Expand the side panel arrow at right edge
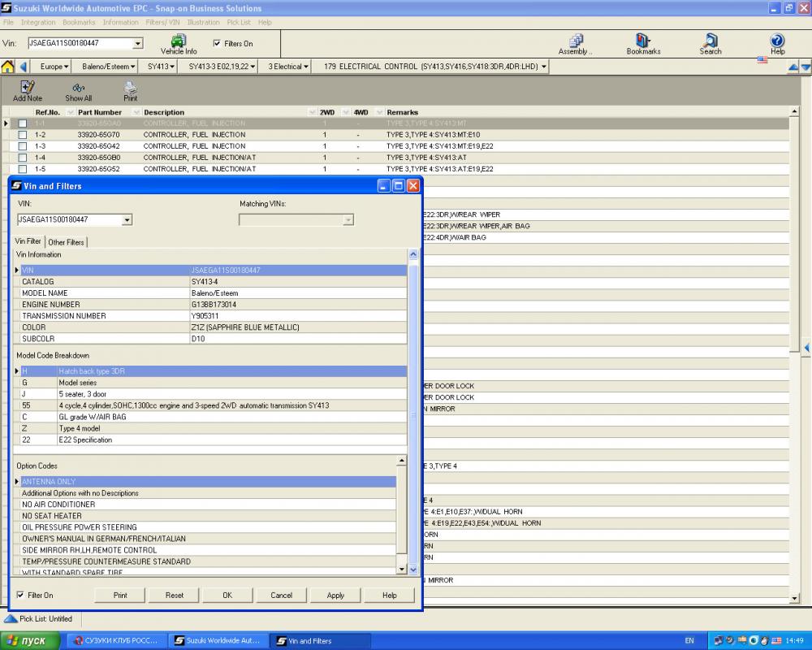The height and width of the screenshot is (650, 812). tap(807, 348)
